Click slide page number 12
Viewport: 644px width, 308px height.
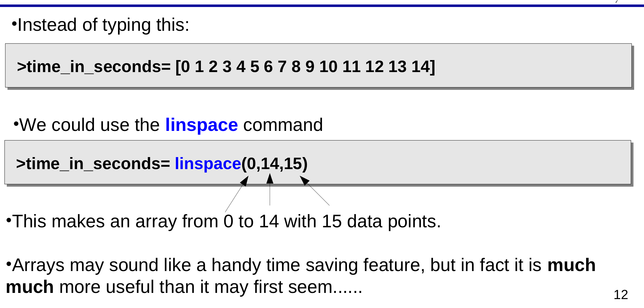point(621,295)
